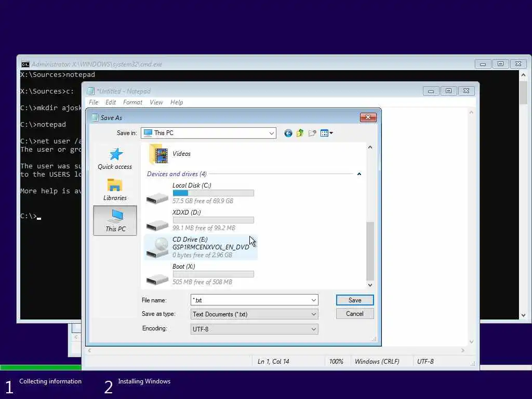Open the Encoding dropdown
Viewport: 532px width, 399px height.
click(x=314, y=329)
